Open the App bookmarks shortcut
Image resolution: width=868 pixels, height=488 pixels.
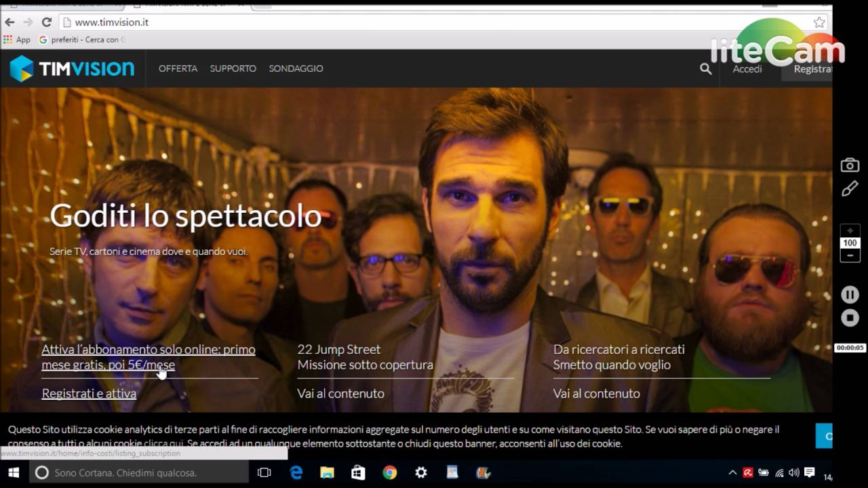pyautogui.click(x=17, y=39)
